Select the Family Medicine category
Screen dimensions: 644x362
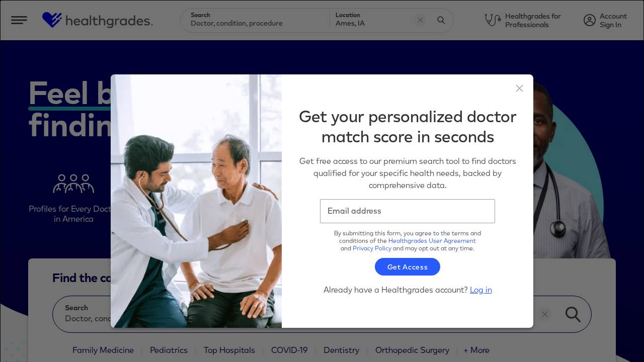(103, 350)
